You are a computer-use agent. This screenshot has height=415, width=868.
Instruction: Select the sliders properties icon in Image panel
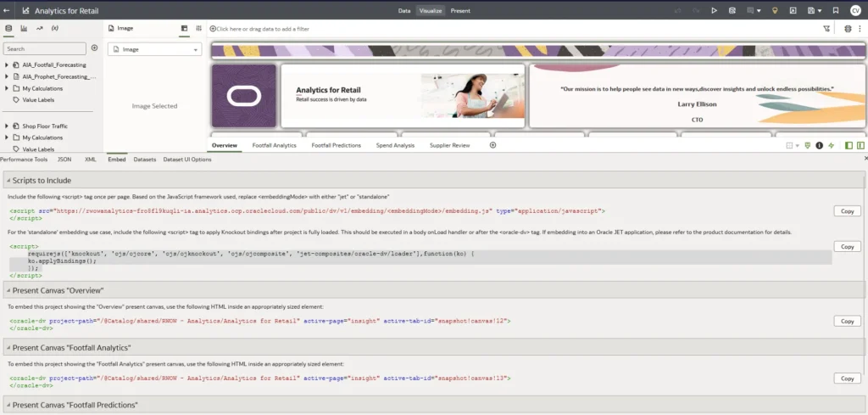[198, 28]
